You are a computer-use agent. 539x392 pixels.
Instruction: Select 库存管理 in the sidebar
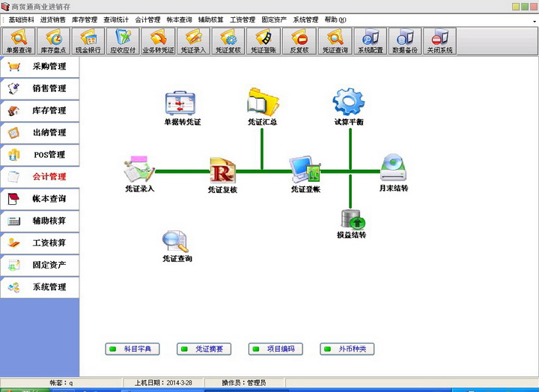click(40, 111)
